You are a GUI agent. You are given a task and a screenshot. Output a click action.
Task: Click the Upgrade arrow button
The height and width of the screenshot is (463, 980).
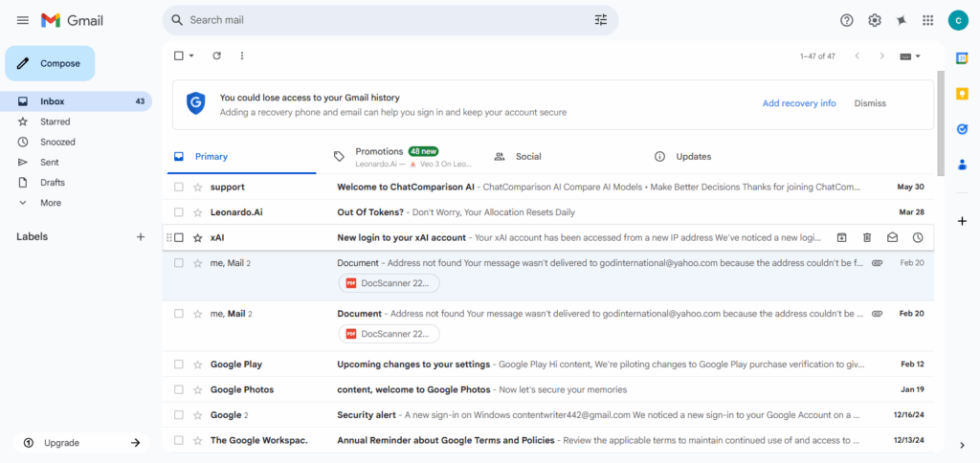pos(135,443)
